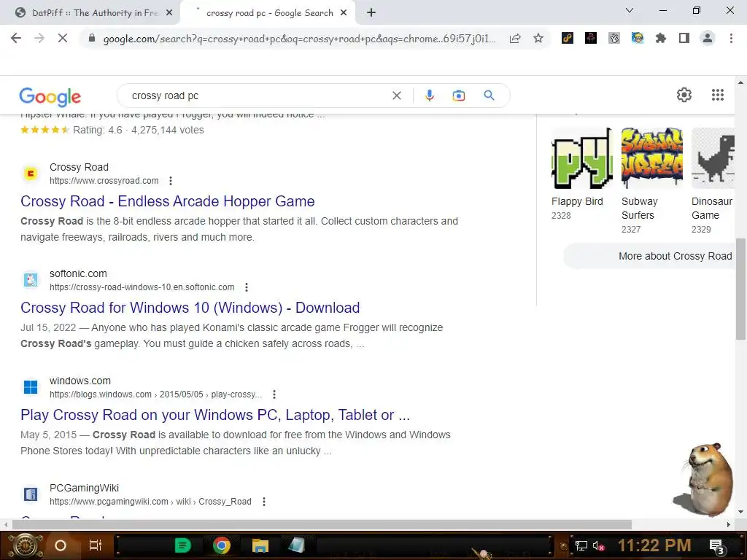Image resolution: width=747 pixels, height=560 pixels.
Task: Search by image with camera icon
Action: pos(458,96)
